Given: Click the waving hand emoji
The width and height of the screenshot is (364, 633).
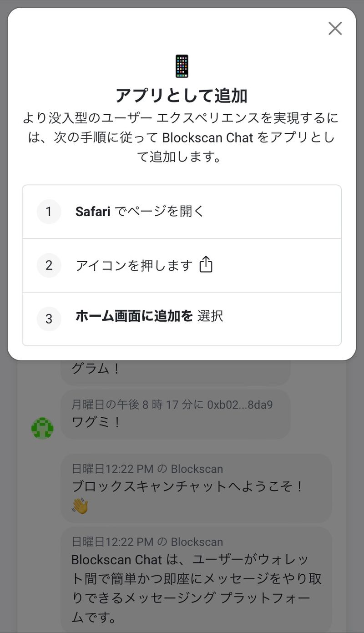Looking at the screenshot, I should 80,506.
